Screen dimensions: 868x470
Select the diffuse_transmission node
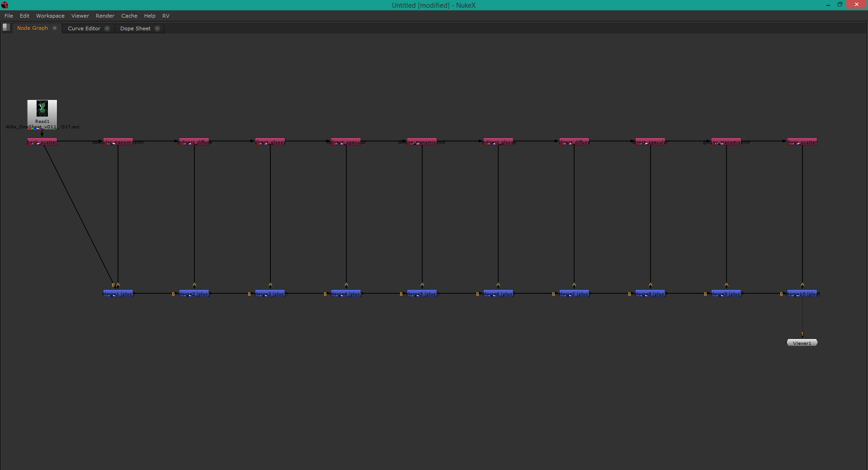pyautogui.click(x=422, y=141)
